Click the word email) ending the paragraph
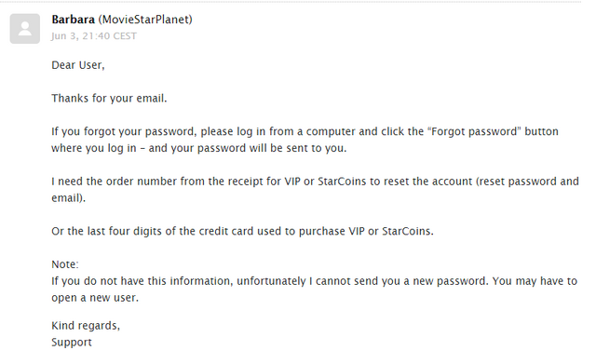 [68, 198]
